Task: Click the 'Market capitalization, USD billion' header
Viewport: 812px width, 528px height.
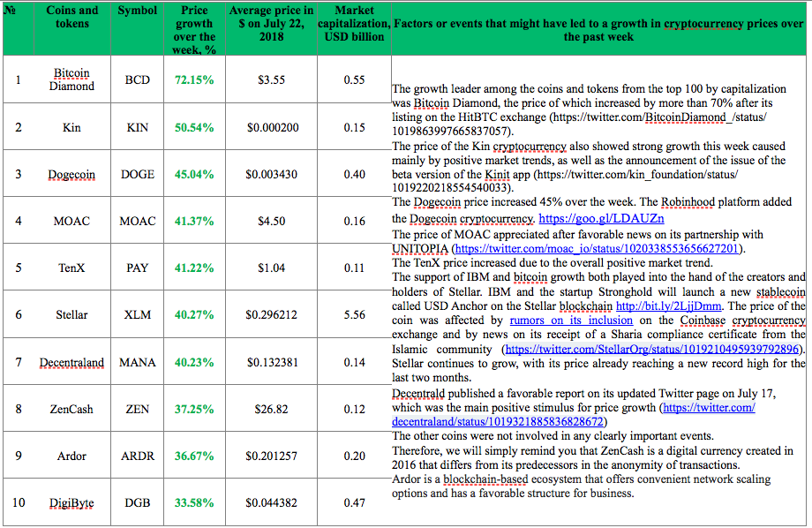Action: pos(354,28)
